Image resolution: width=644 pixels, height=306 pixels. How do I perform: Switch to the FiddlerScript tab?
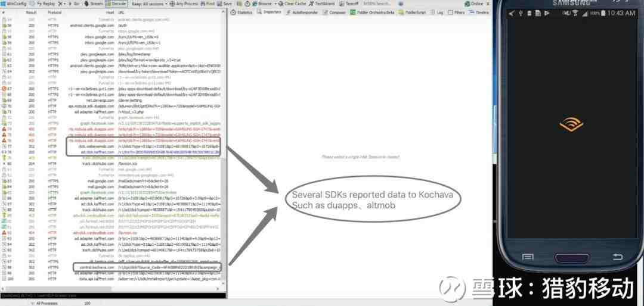[413, 13]
